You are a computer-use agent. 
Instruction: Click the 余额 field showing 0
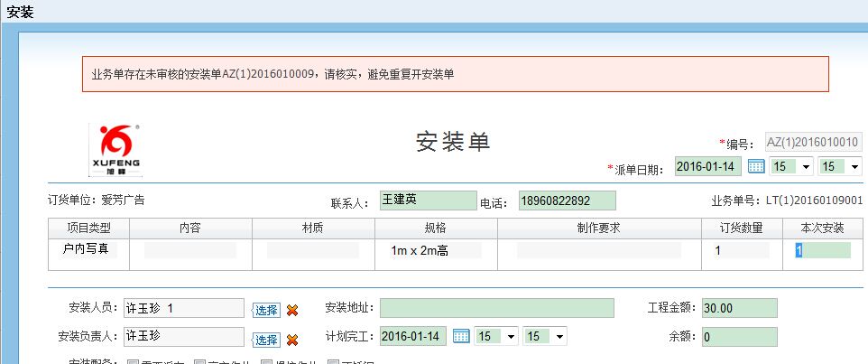739,337
